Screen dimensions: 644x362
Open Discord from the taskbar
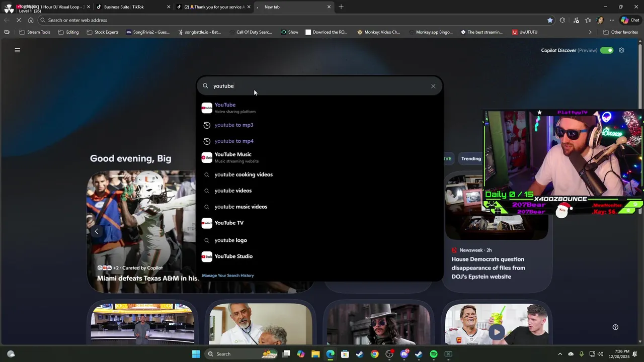(404, 354)
